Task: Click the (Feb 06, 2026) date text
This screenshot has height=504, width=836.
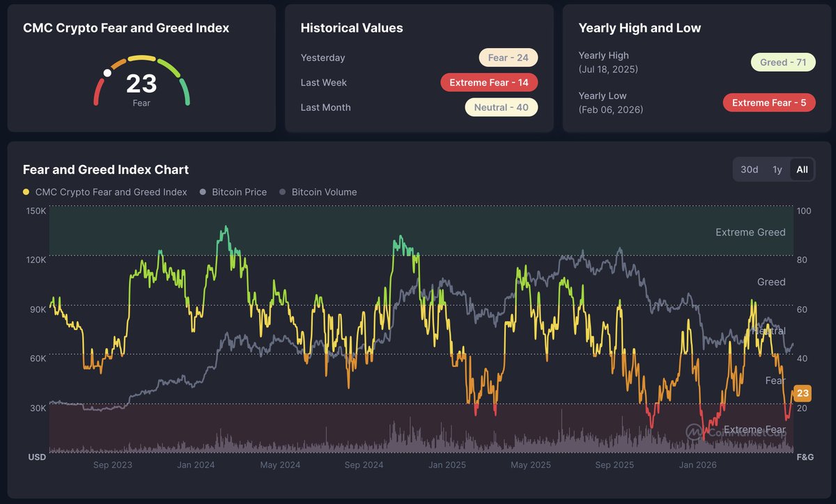Action: 610,110
